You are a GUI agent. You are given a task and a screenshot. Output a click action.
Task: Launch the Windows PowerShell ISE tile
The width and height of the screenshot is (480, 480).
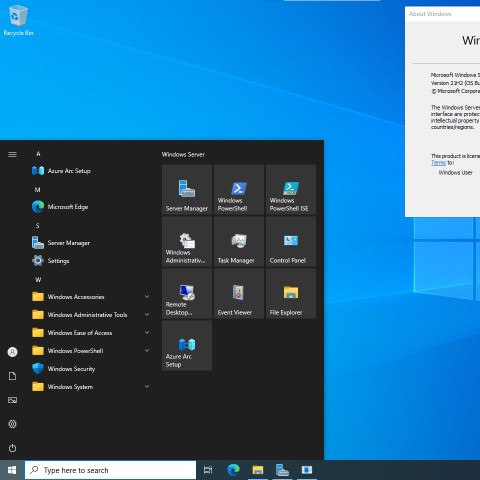click(291, 190)
